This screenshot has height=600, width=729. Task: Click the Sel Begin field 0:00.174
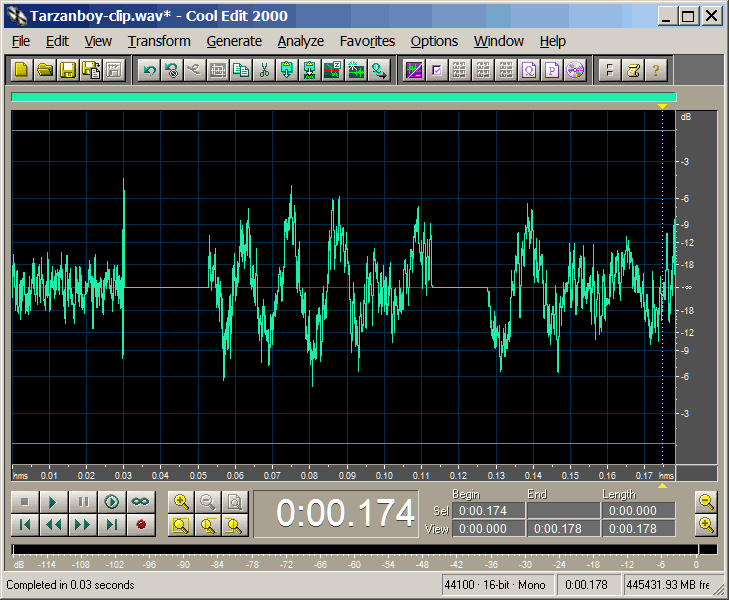point(489,511)
